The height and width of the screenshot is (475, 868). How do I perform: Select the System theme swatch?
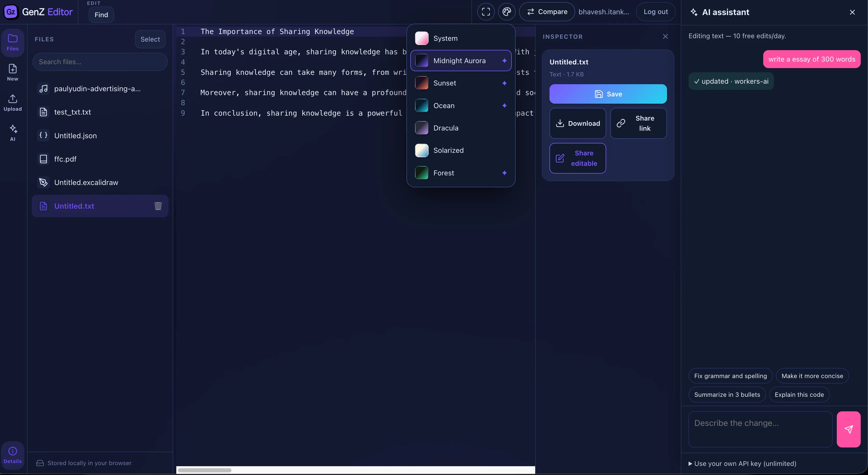click(x=422, y=38)
